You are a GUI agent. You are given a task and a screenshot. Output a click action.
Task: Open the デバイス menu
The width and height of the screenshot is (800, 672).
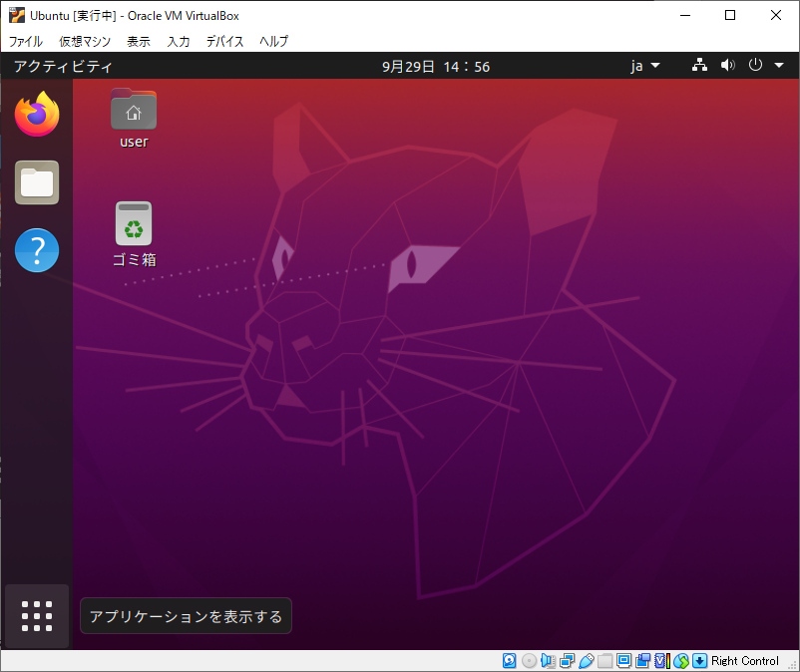click(x=224, y=41)
